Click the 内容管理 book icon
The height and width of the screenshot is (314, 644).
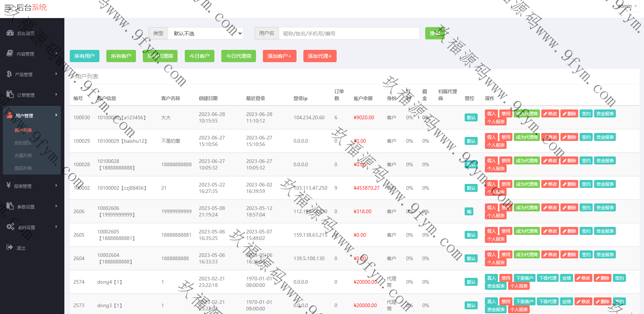click(x=10, y=53)
